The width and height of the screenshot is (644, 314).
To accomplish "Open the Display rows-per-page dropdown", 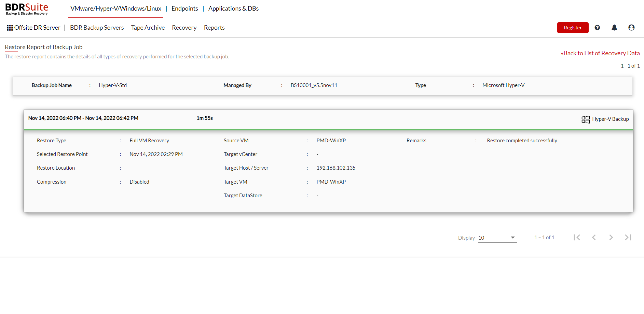I will (497, 238).
